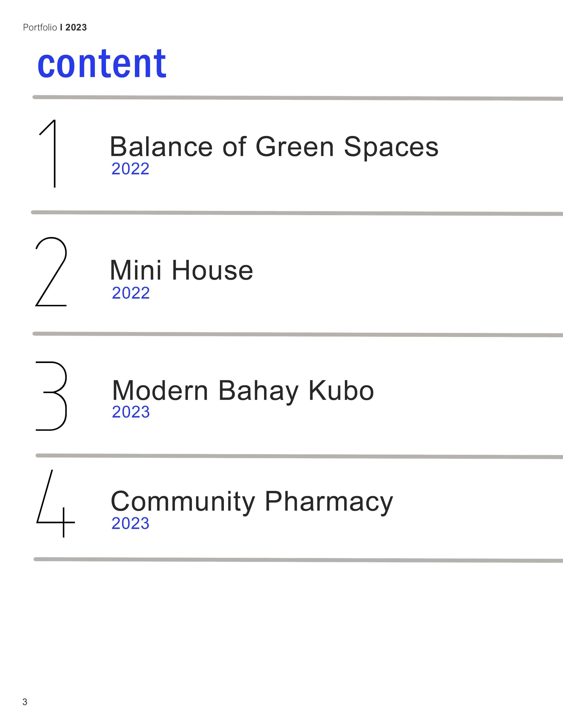Click the bold '2023' in header
563x728 pixels.
coord(76,27)
